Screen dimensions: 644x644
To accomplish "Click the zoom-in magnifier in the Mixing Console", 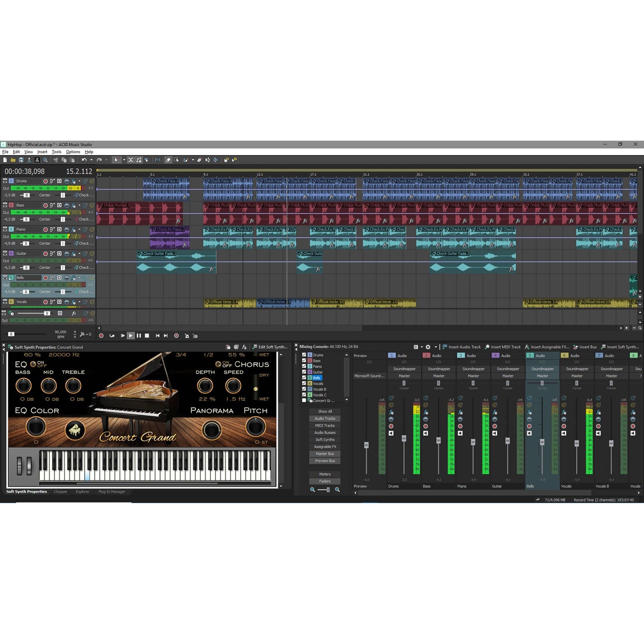I will (x=337, y=489).
